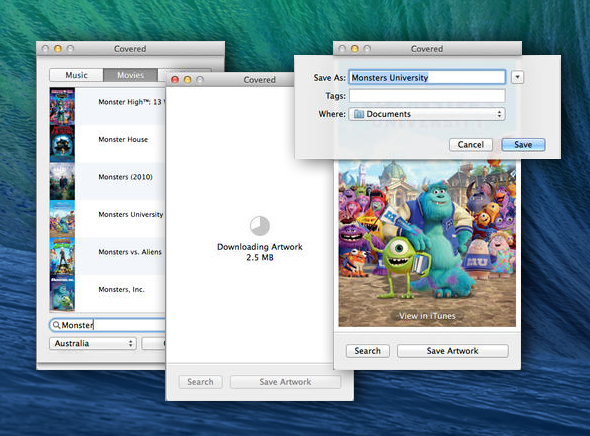Select the 'Monsters (2010)' result row
The height and width of the screenshot is (436, 590).
coord(108,181)
